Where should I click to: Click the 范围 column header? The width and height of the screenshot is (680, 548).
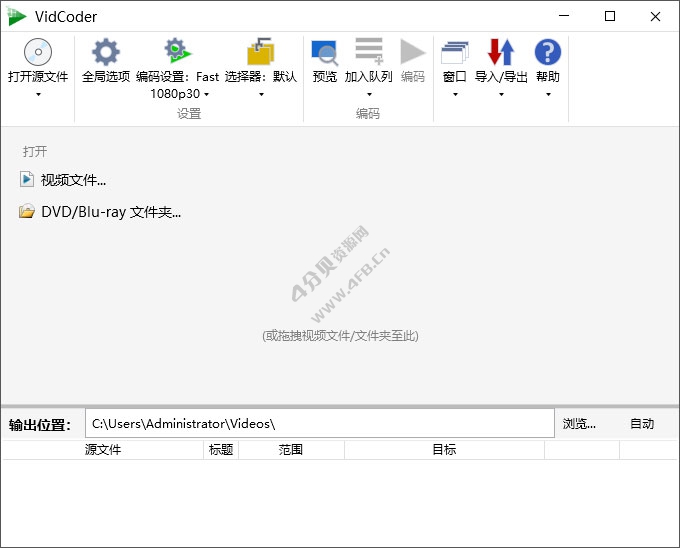(x=291, y=450)
